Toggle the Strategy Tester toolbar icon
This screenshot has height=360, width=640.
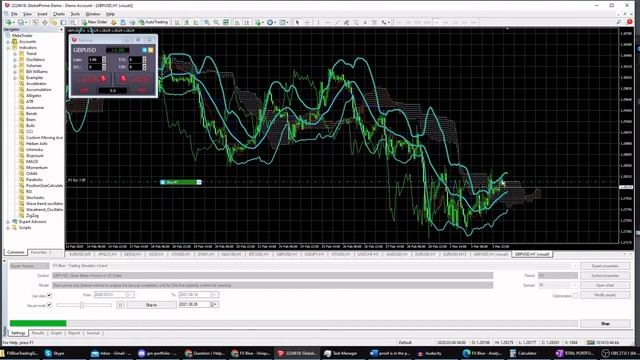pos(73,22)
